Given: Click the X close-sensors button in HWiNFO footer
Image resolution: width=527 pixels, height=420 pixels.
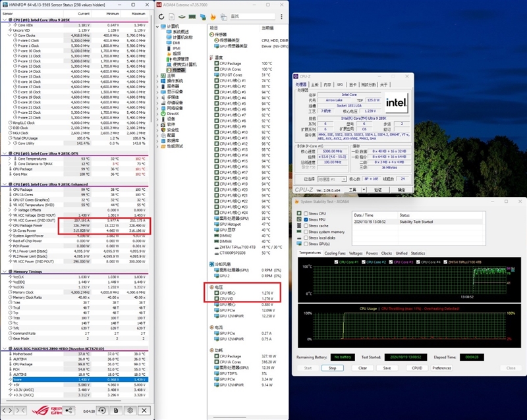Looking at the screenshot, I should (144, 410).
